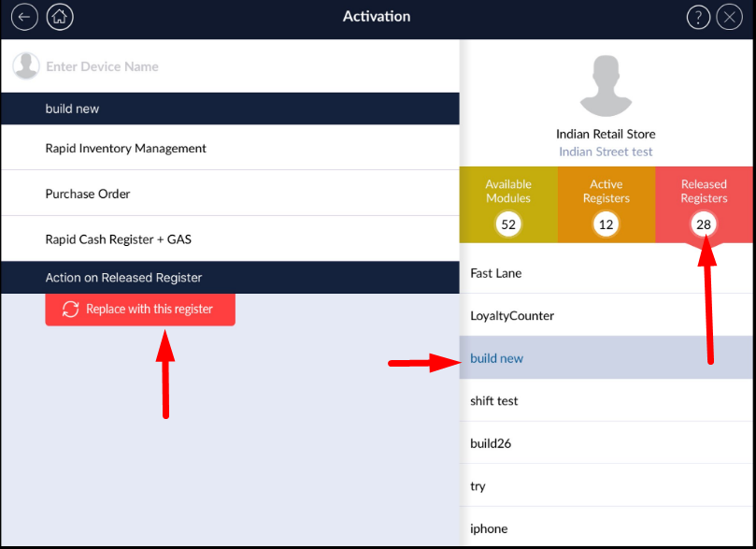The image size is (756, 549).
Task: Click the Indian Street test link
Action: click(x=606, y=152)
